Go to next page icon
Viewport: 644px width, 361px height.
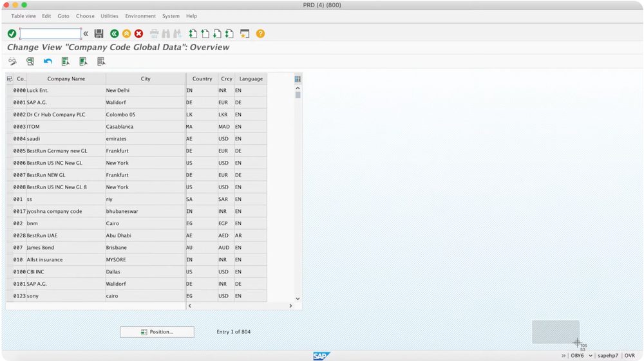coord(217,33)
